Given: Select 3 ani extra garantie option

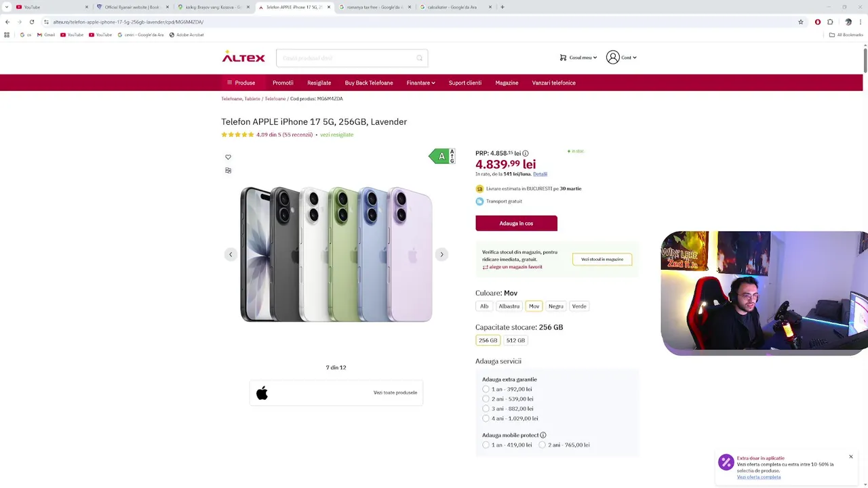Looking at the screenshot, I should [486, 409].
